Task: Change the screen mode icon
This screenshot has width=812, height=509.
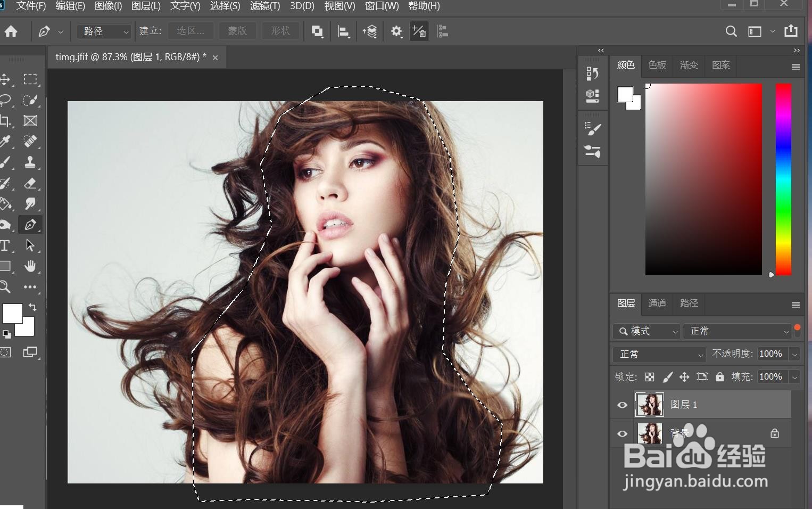Action: 30,352
